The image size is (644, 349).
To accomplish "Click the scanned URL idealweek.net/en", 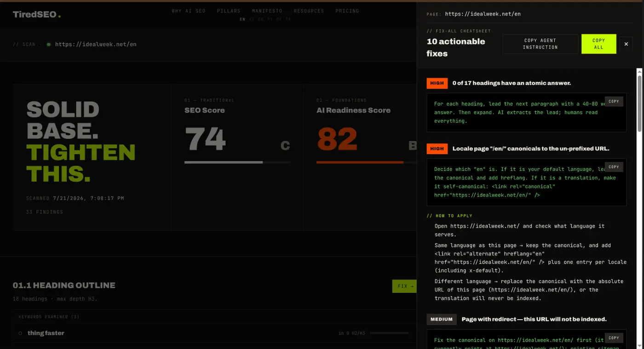I will 96,45.
